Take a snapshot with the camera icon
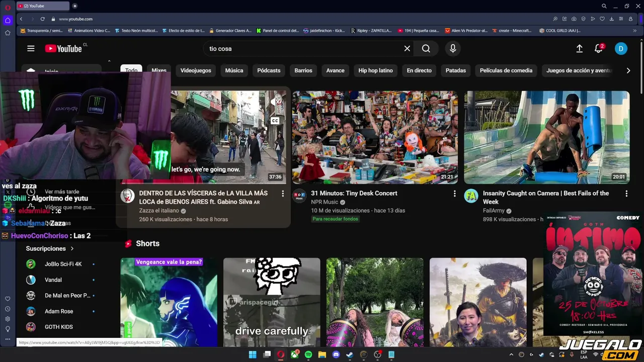The height and width of the screenshot is (362, 644). 574,19
